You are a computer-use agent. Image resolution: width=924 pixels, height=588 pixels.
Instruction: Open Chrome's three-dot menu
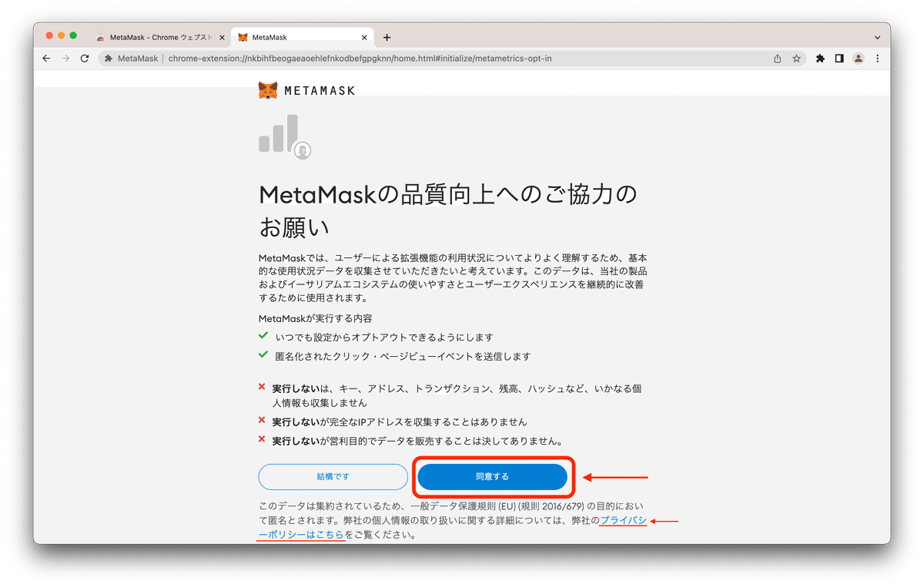(x=877, y=58)
